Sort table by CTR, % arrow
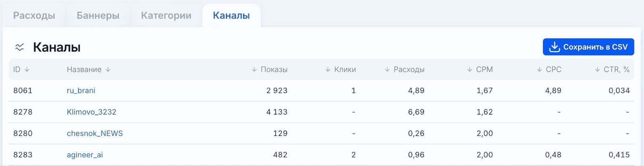Viewport: 644px width, 166px height. click(x=597, y=70)
